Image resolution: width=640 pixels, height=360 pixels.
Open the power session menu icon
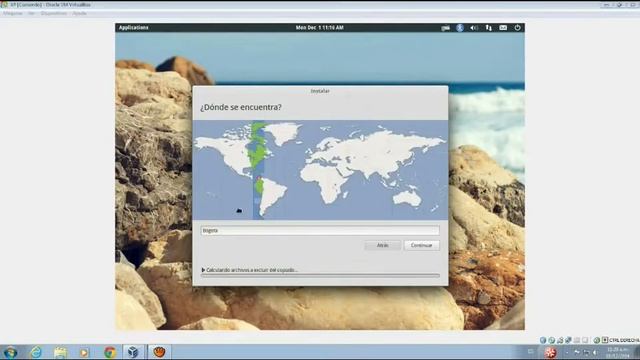[517, 28]
